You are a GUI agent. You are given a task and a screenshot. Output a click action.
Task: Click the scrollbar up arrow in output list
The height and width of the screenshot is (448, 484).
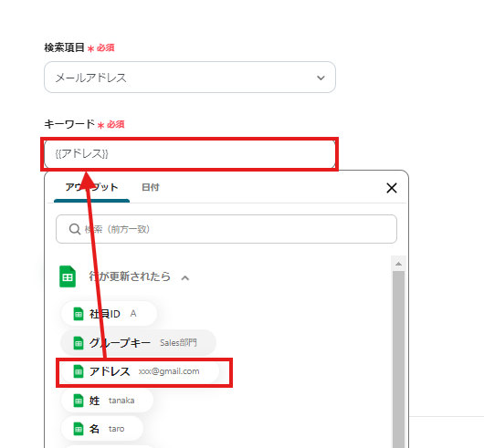point(398,264)
